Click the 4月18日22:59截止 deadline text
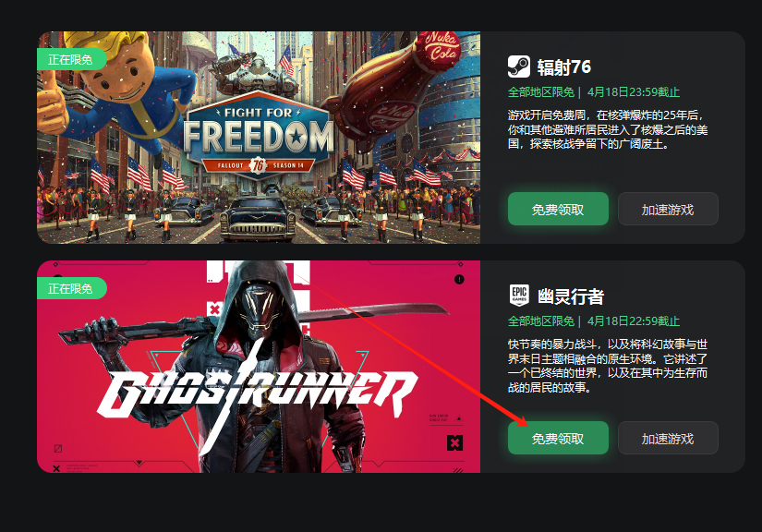The width and height of the screenshot is (762, 532). pos(634,321)
